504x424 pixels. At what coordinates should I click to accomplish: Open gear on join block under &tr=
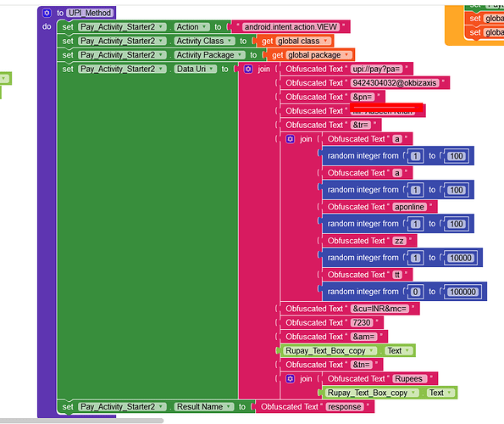(291, 139)
